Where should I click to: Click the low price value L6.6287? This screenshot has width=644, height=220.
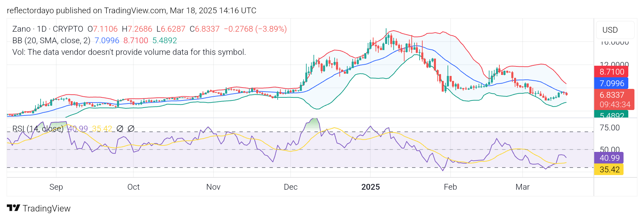tap(171, 29)
